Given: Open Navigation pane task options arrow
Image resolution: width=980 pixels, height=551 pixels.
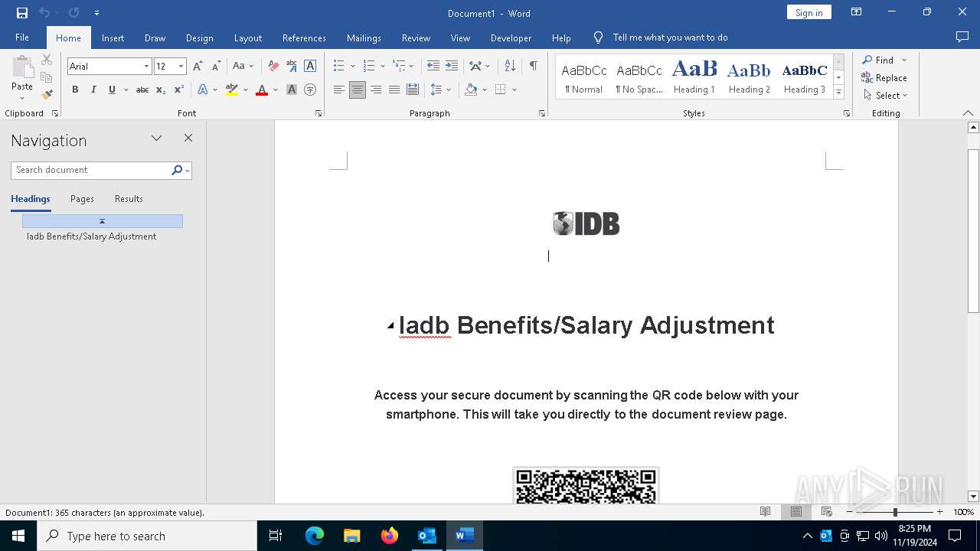Looking at the screenshot, I should 156,139.
